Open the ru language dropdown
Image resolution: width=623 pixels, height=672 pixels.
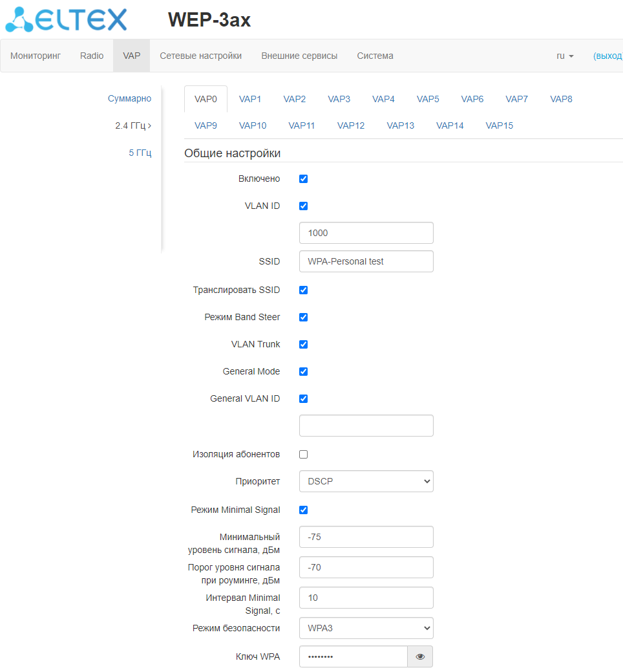tap(565, 56)
